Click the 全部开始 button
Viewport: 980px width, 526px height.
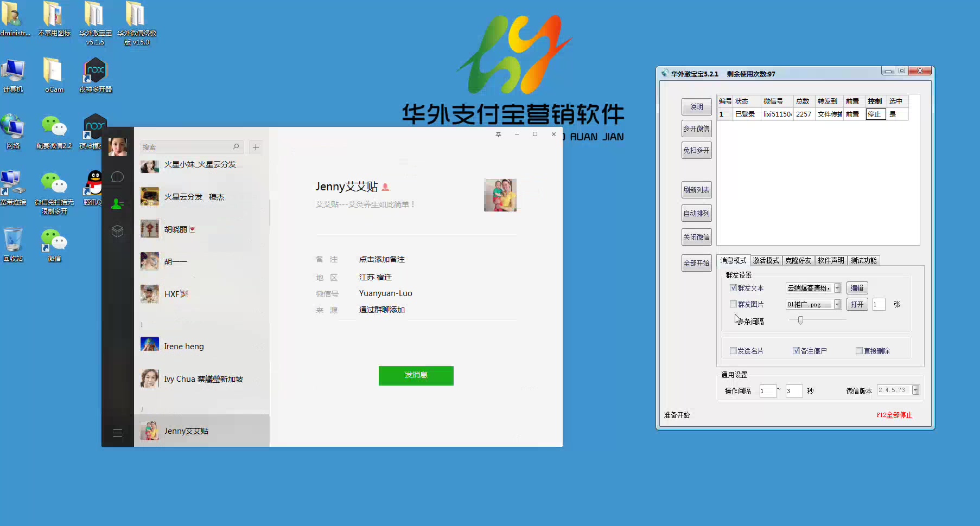click(x=697, y=263)
